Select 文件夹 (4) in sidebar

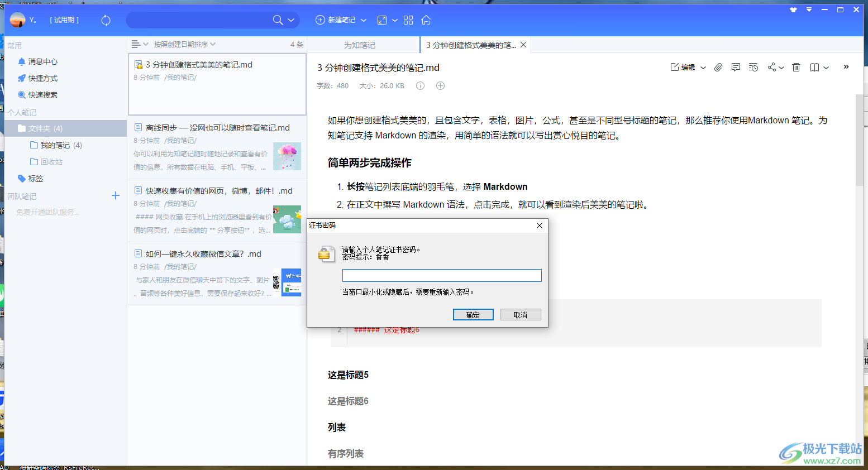[65, 128]
